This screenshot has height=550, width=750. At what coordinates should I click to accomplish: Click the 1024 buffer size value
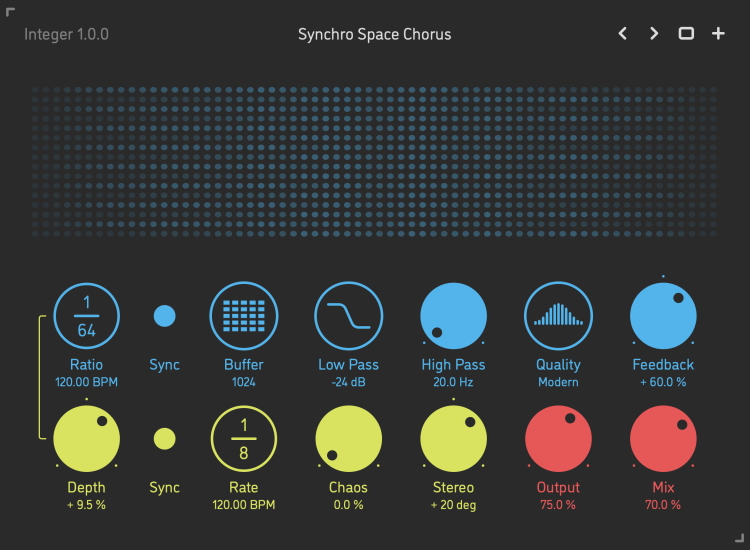pyautogui.click(x=244, y=382)
